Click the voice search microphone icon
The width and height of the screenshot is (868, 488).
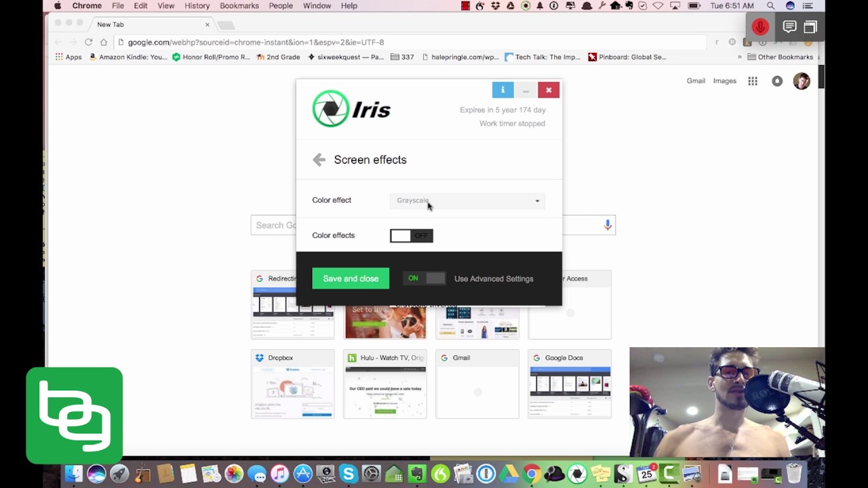(608, 225)
